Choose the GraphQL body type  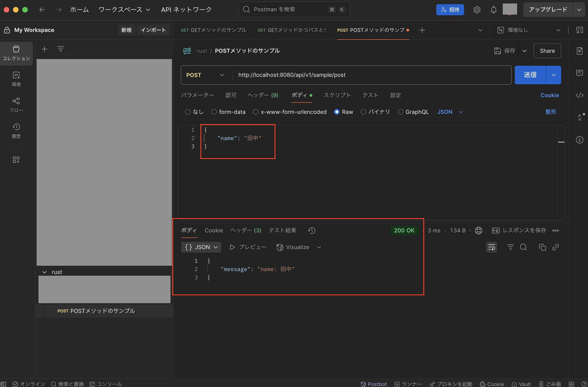(x=400, y=112)
